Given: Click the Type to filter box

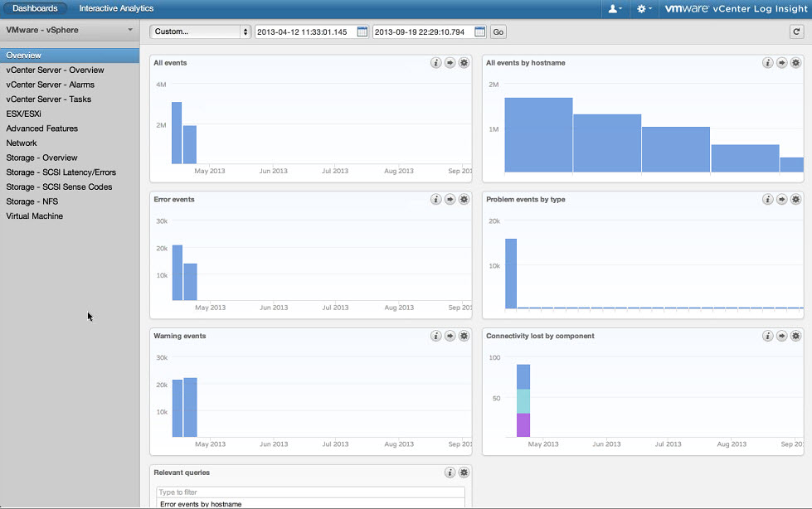Looking at the screenshot, I should [310, 492].
